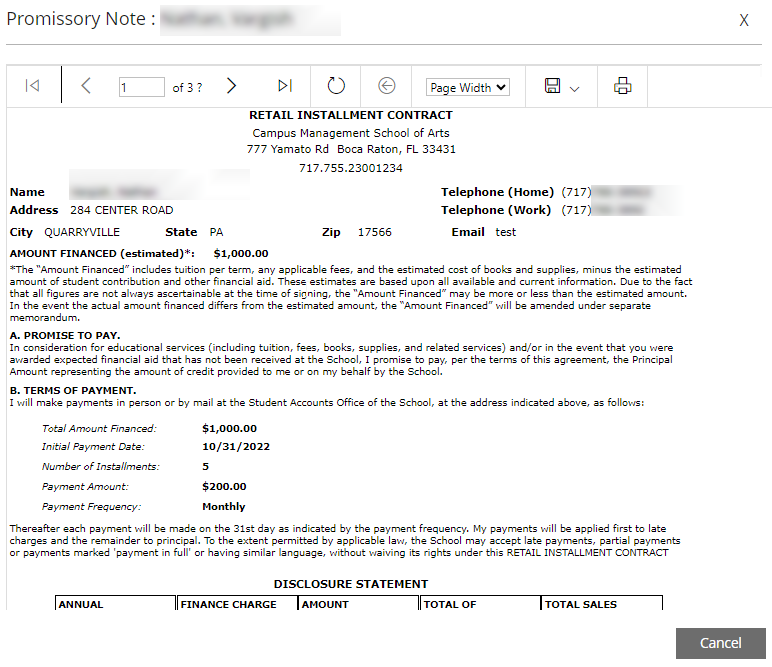Click the current page number field
The width and height of the screenshot is (772, 667).
tap(141, 87)
